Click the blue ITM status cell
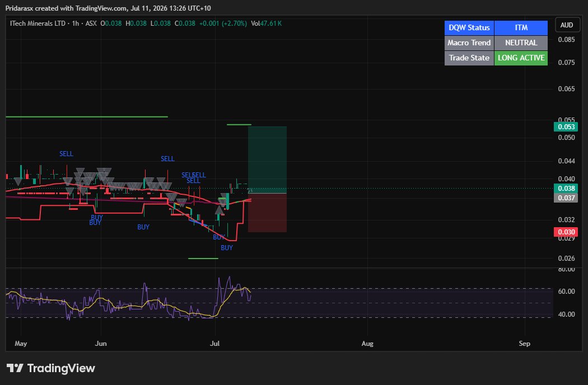Viewport: 588px width, 385px height. tap(521, 28)
